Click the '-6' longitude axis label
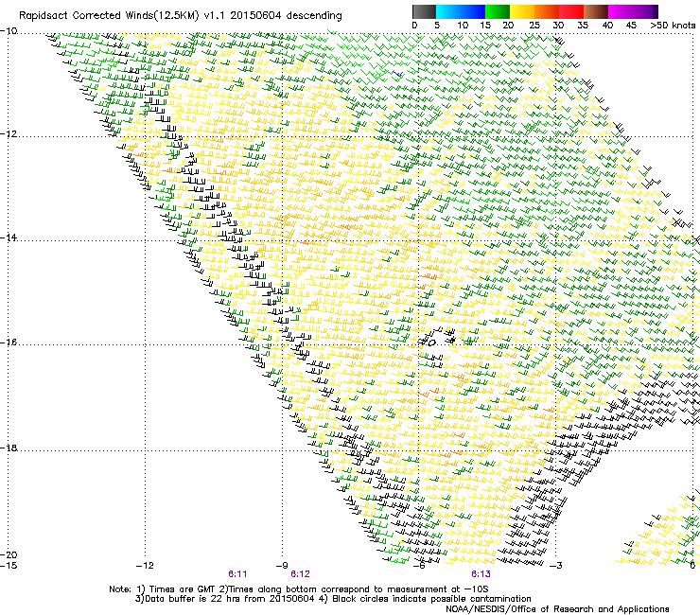This screenshot has height=615, width=700. coord(419,566)
